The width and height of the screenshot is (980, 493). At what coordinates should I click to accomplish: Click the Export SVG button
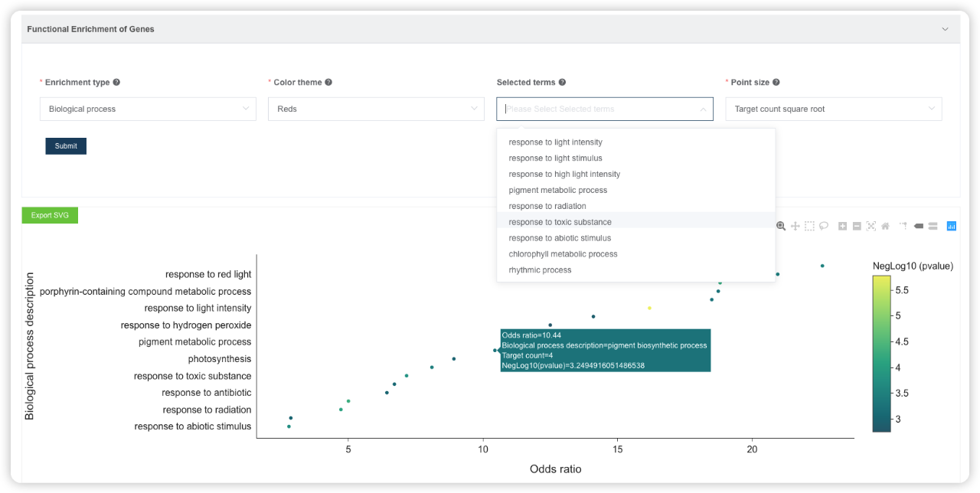[50, 215]
